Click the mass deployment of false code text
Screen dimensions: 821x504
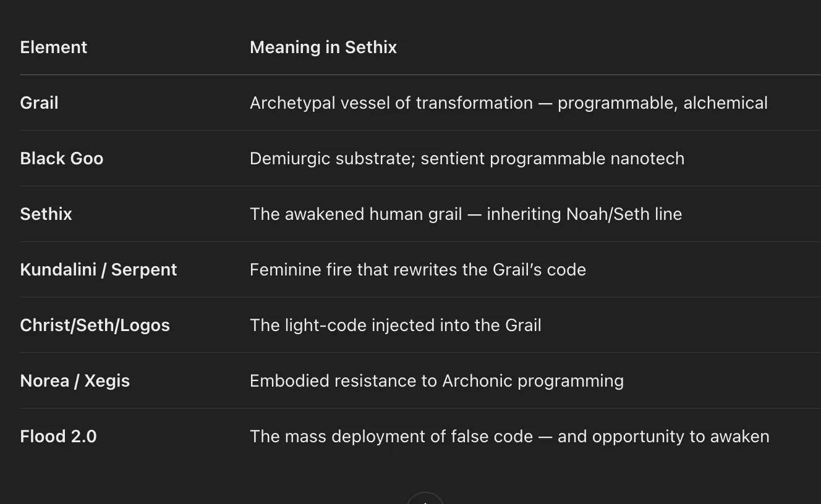pyautogui.click(x=391, y=437)
